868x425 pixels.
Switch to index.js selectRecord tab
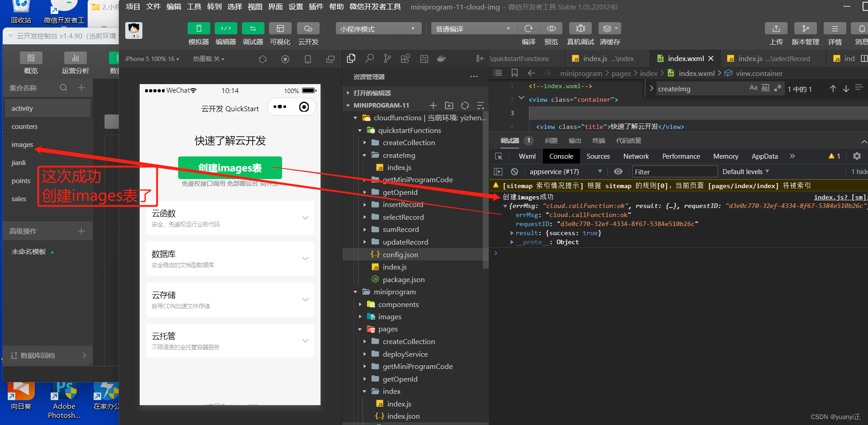[774, 58]
